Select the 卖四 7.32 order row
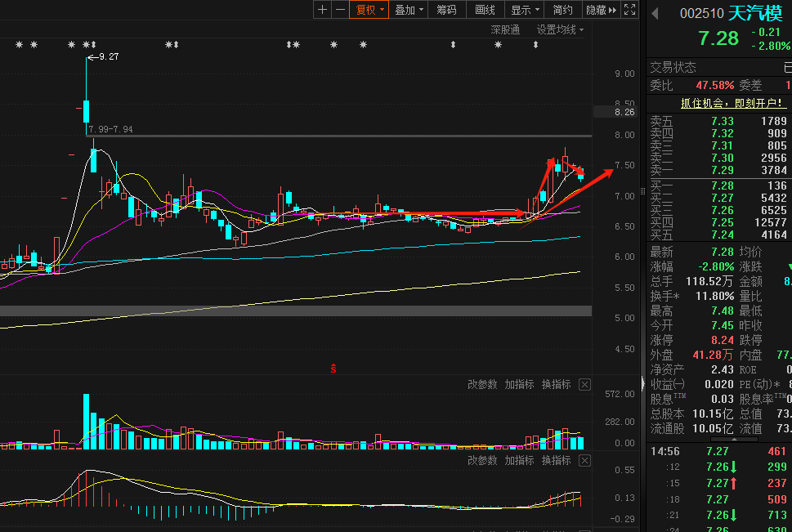The width and height of the screenshot is (792, 532). pos(719,133)
